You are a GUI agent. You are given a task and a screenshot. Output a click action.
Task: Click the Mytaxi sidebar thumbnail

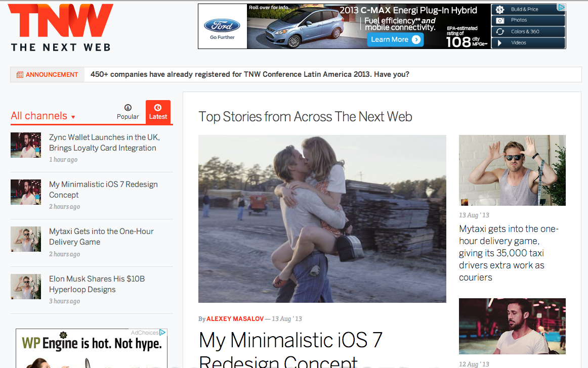[26, 239]
